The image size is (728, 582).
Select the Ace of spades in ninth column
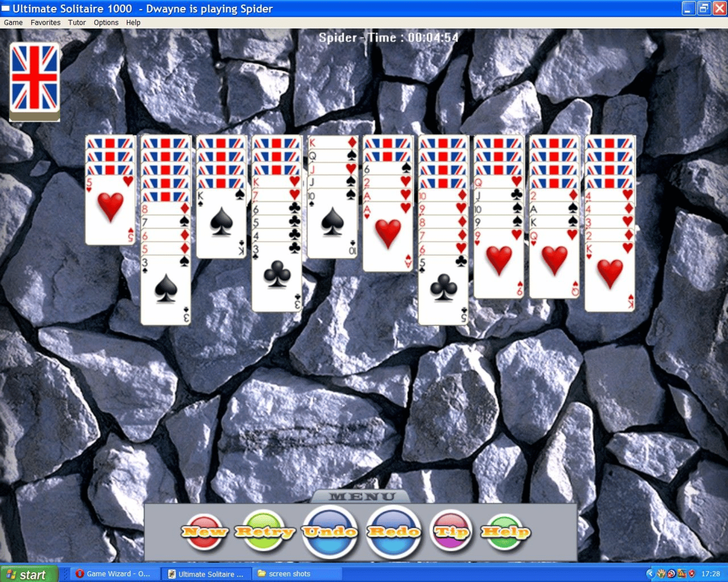click(x=554, y=209)
